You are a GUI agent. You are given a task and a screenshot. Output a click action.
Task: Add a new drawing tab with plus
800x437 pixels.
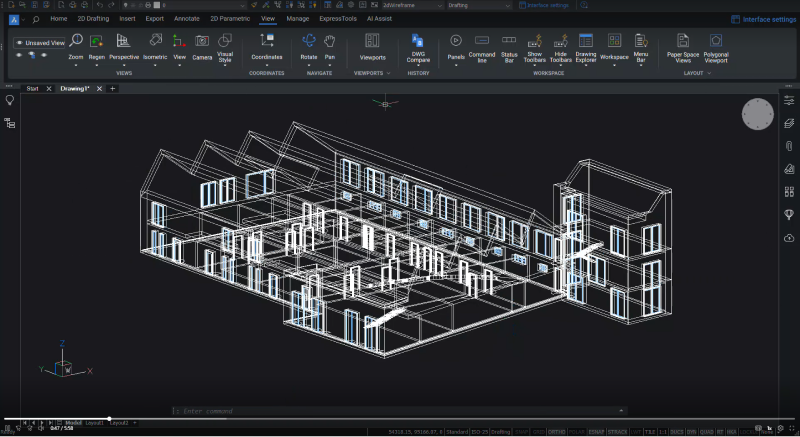point(113,89)
